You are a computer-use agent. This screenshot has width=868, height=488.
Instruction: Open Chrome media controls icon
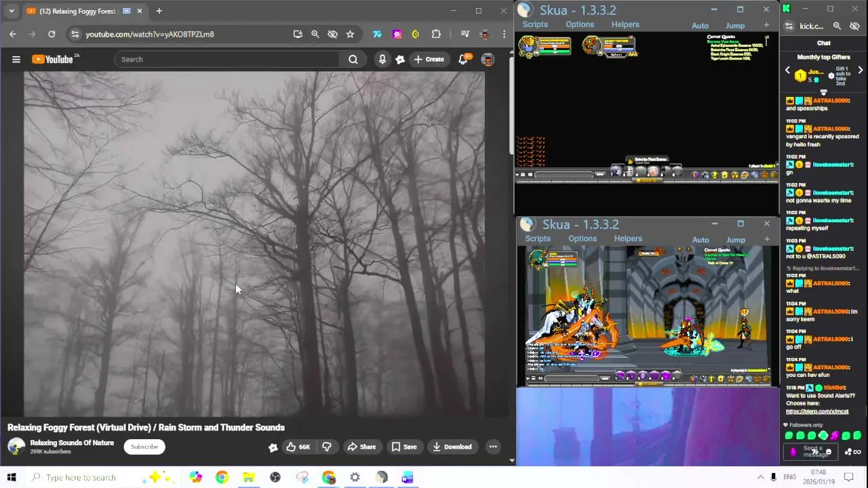[465, 34]
